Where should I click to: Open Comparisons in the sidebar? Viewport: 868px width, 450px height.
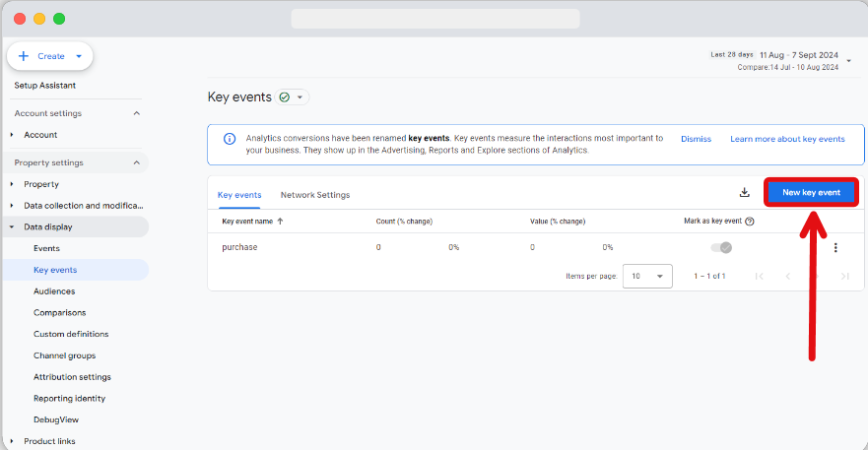point(60,313)
